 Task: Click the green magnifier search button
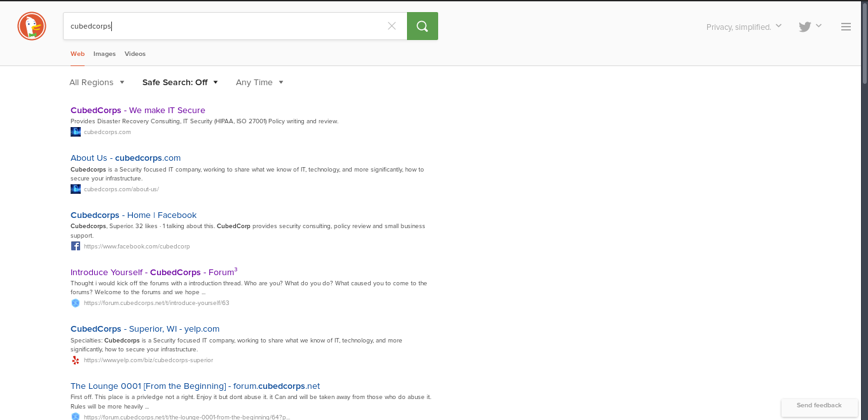[422, 26]
